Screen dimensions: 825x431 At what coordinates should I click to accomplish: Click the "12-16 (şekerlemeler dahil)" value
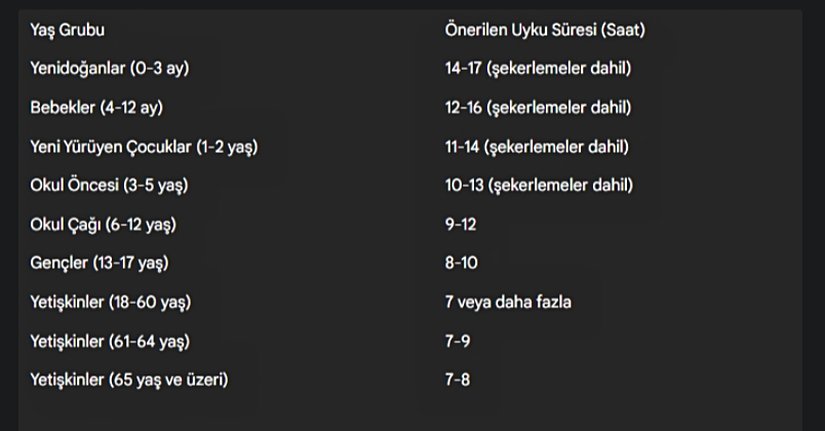(539, 108)
